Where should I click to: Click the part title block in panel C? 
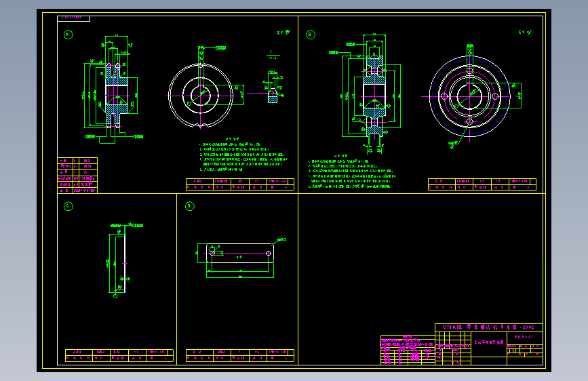pos(119,355)
